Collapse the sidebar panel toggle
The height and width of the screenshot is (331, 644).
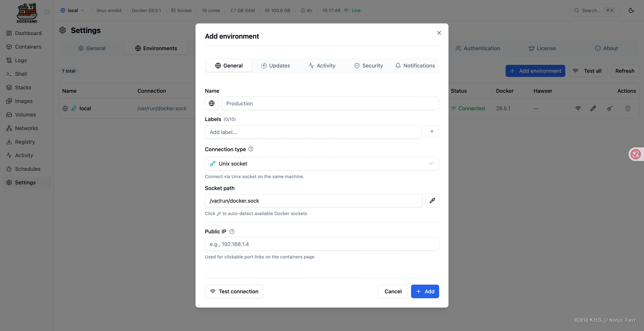pos(47,12)
